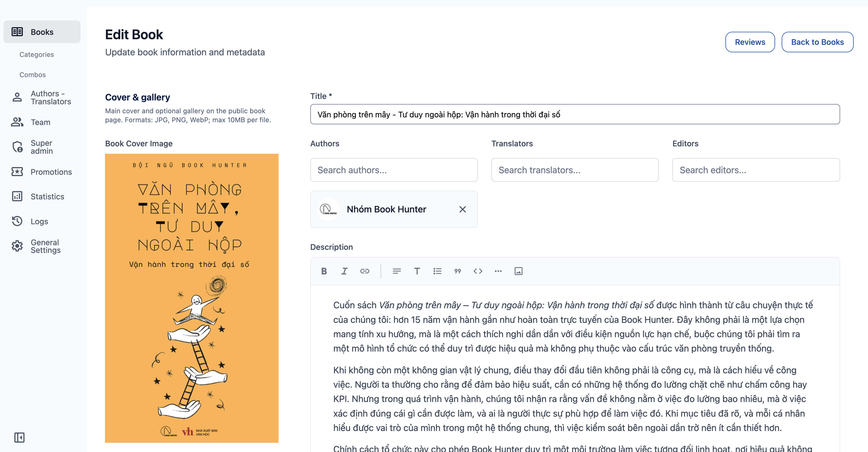The image size is (868, 452).
Task: Click the Books sidebar icon
Action: [17, 32]
